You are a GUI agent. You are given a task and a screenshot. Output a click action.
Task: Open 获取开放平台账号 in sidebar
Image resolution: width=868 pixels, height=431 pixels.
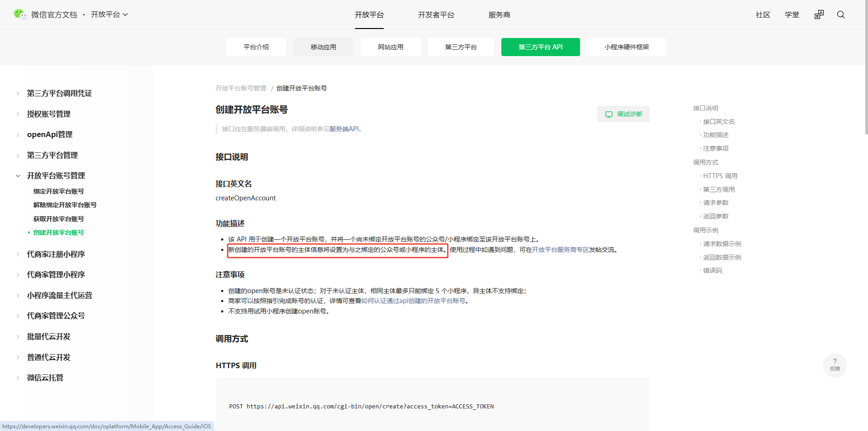tap(59, 219)
